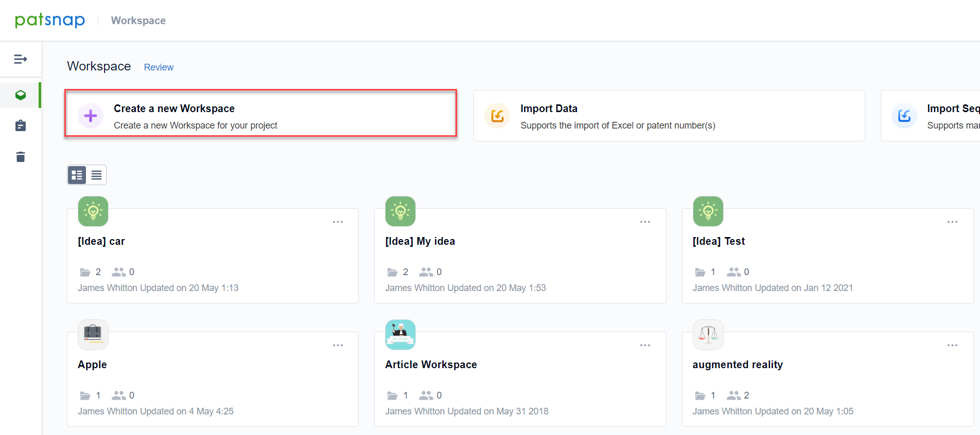Expand the left sidebar navigation menu
This screenshot has width=980, height=435.
pos(21,59)
